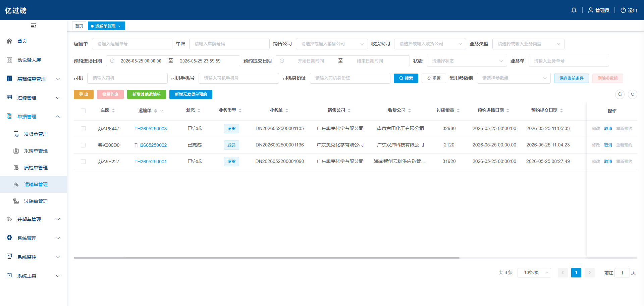
Task: Open the 业务类型 dropdown
Action: [528, 44]
